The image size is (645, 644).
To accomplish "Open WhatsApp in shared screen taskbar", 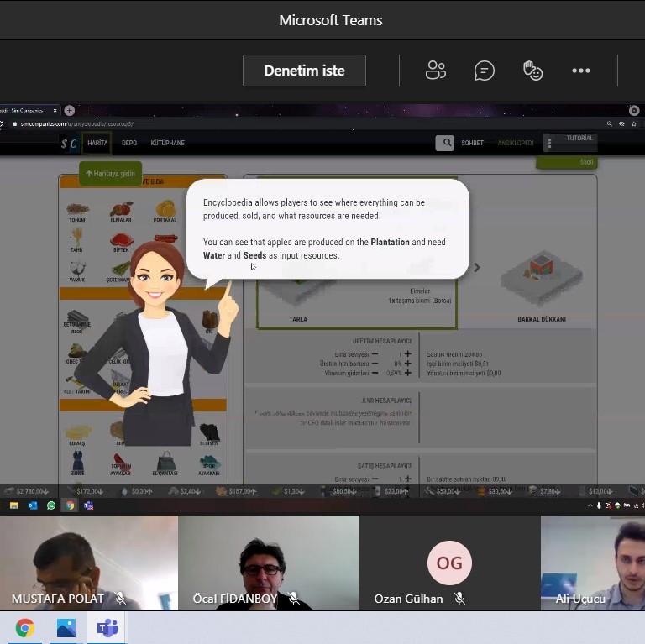I will tap(51, 505).
